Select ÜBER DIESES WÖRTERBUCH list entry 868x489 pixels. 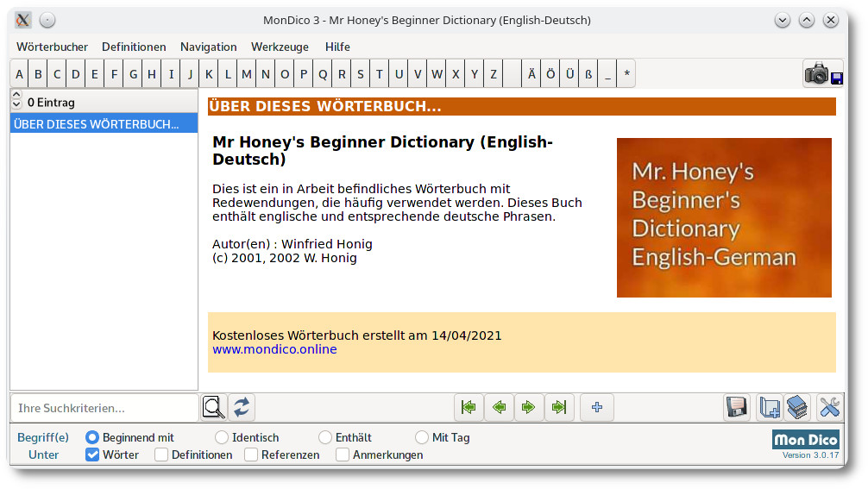coord(104,124)
